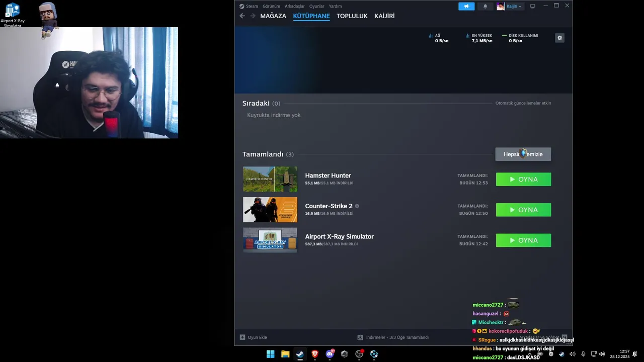This screenshot has height=362, width=644.
Task: Click the Hepsini Temizle button
Action: point(523,154)
